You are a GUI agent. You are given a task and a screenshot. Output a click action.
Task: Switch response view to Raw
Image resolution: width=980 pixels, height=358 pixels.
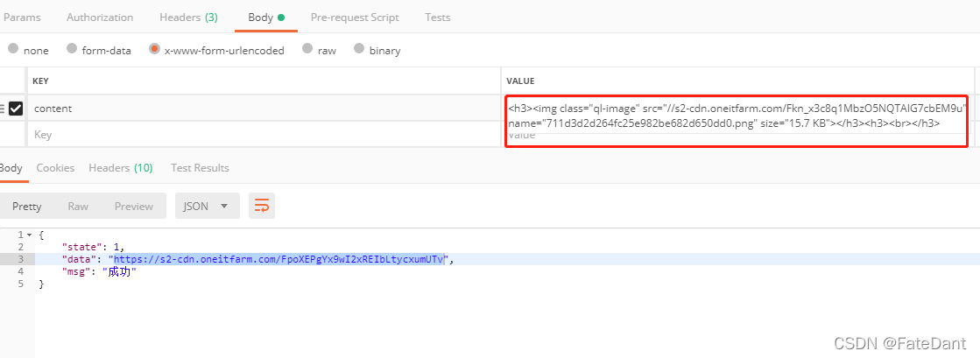point(78,207)
